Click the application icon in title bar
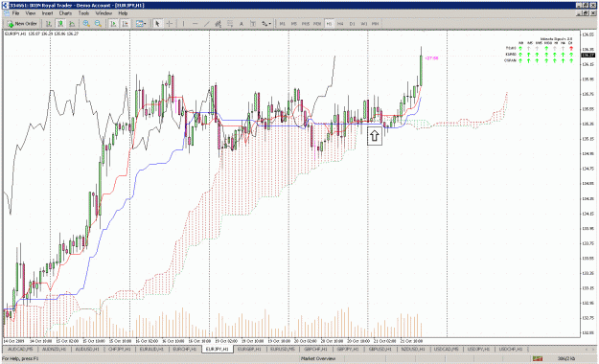The height and width of the screenshot is (364, 599). 5,5
